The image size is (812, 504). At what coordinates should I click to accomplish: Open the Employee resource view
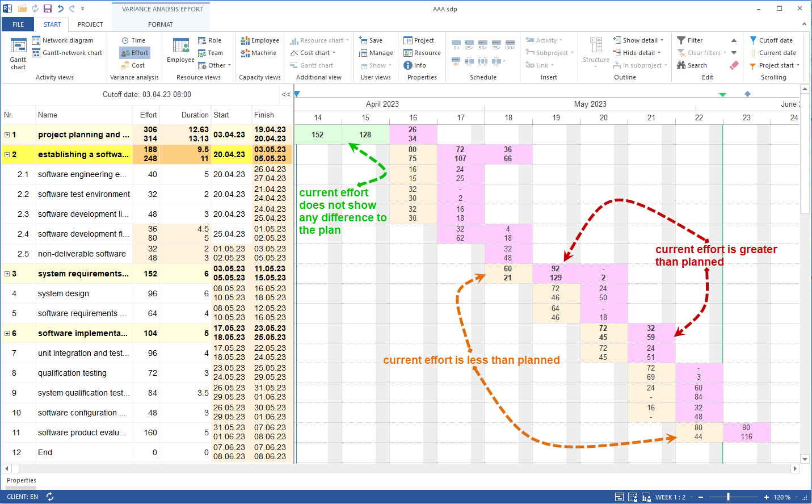[x=180, y=50]
